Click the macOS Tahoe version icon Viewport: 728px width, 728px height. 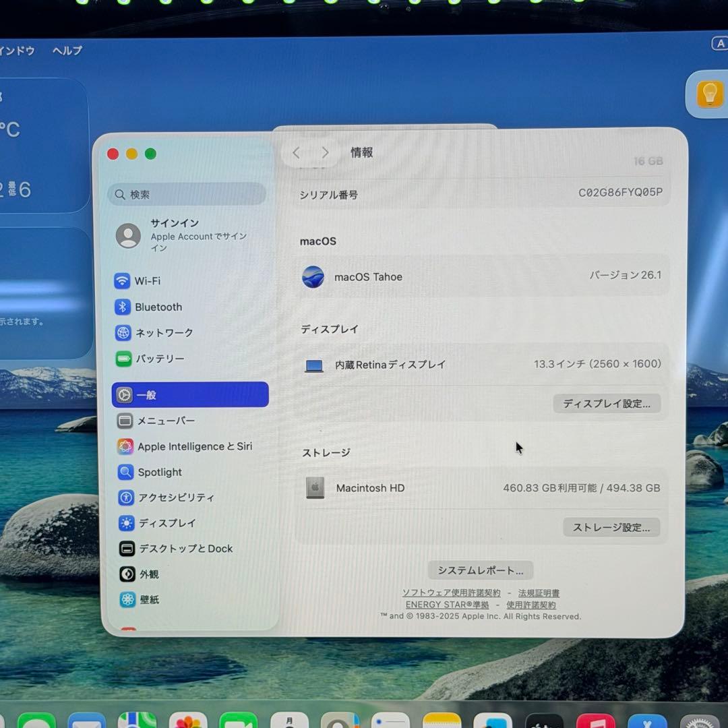pos(313,276)
